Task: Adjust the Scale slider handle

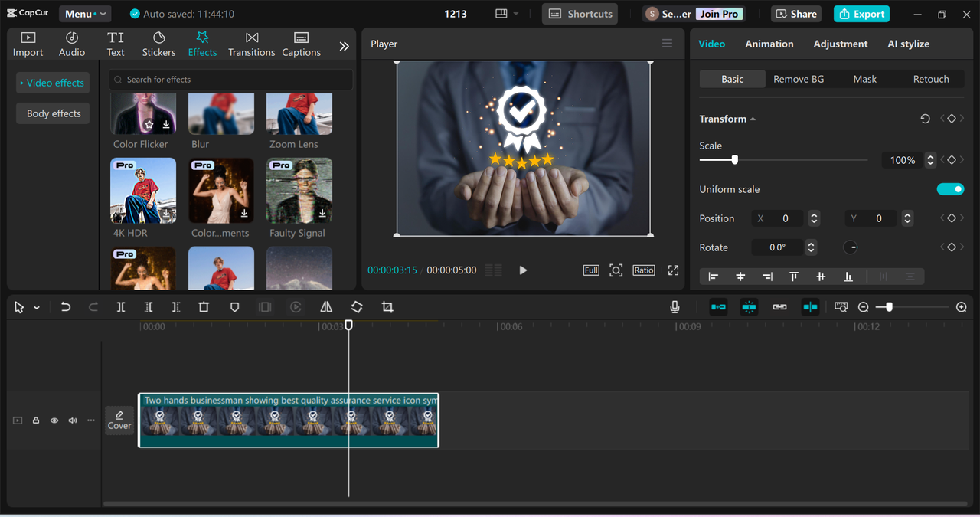Action: [735, 160]
